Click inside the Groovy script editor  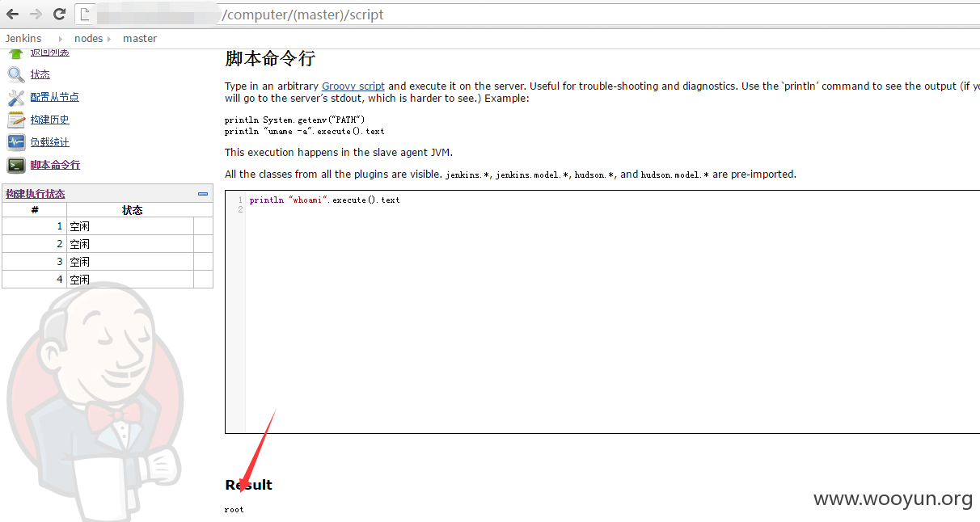point(602,312)
